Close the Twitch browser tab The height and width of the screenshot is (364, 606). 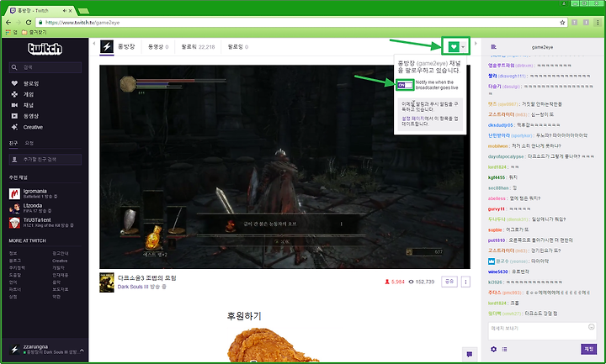(70, 10)
